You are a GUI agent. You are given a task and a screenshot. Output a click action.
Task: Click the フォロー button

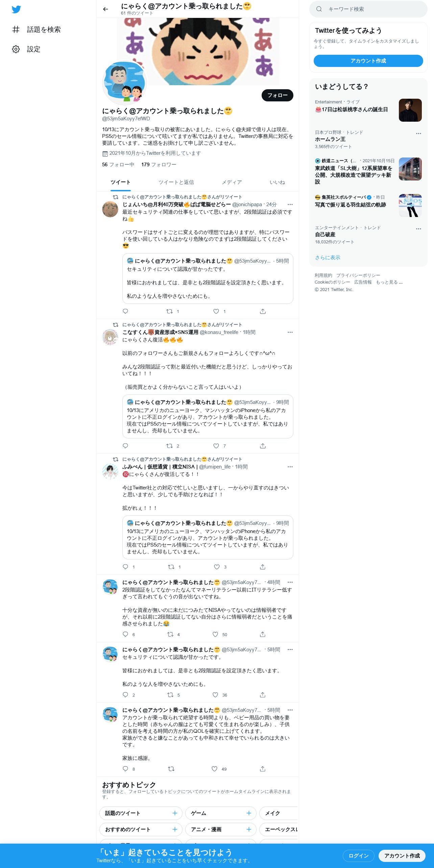278,95
